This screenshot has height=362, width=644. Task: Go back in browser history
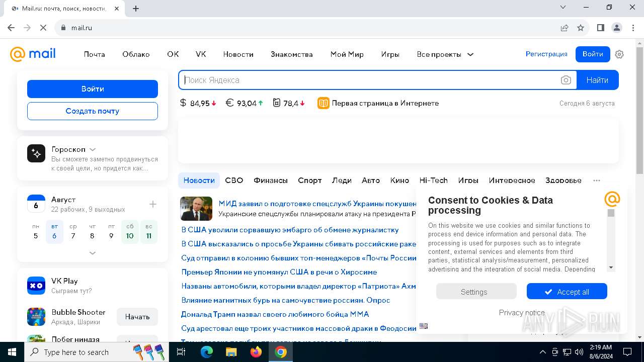[11, 28]
